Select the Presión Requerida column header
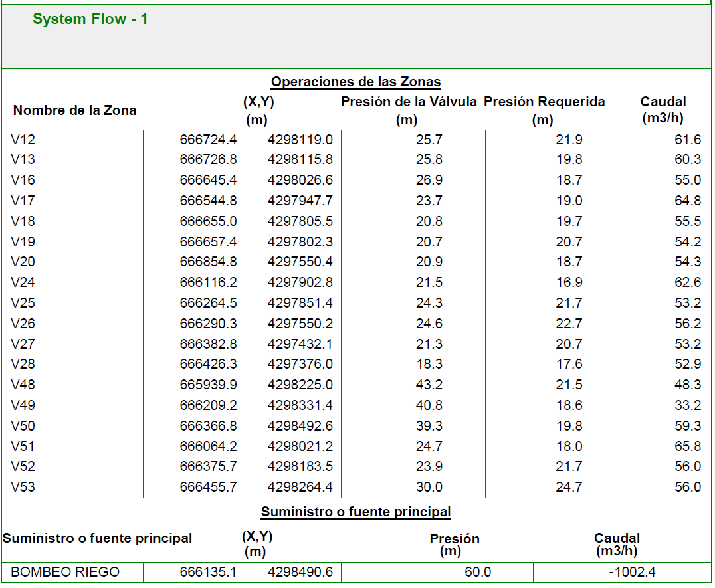Image resolution: width=715 pixels, height=588 pixels. coord(544,102)
